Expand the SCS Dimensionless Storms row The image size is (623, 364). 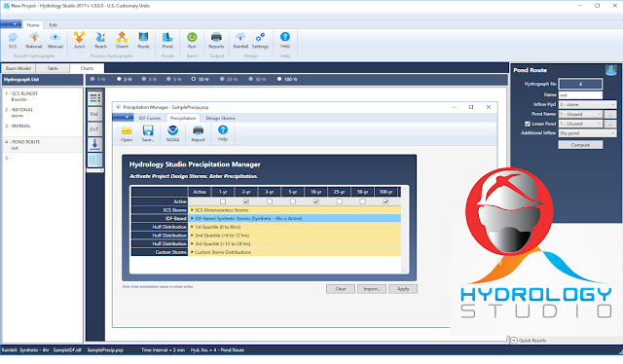click(192, 210)
